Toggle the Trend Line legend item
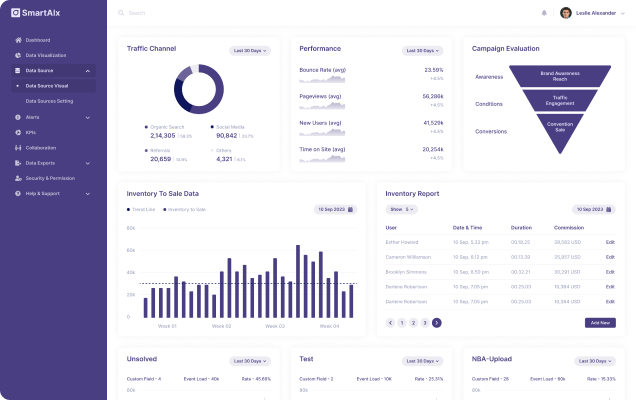Screen dimensions: 636x400 pyautogui.click(x=142, y=210)
